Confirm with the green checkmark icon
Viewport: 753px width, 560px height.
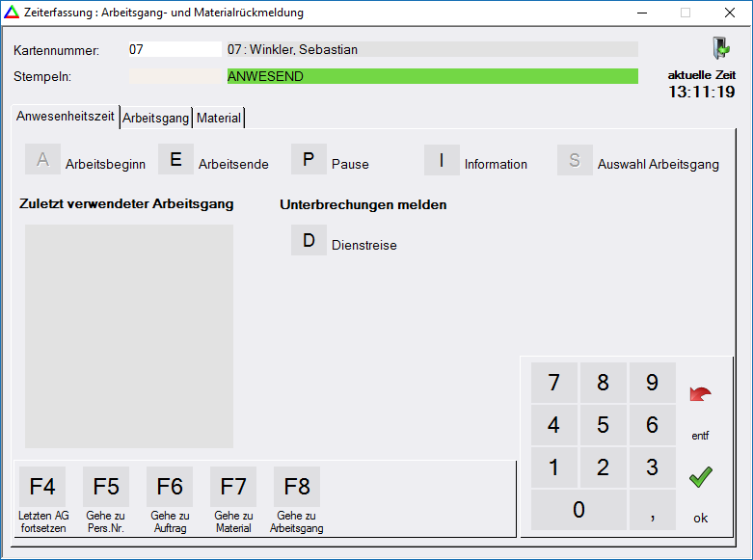point(700,476)
